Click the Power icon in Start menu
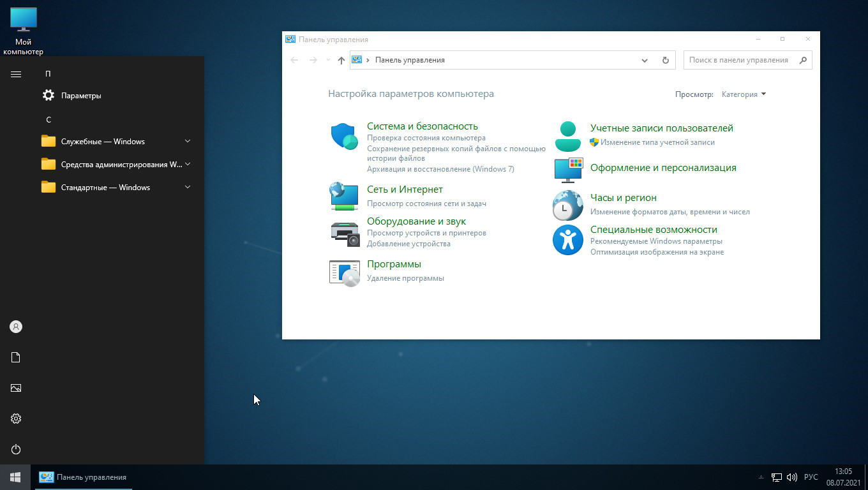The height and width of the screenshot is (490, 868). pyautogui.click(x=16, y=449)
